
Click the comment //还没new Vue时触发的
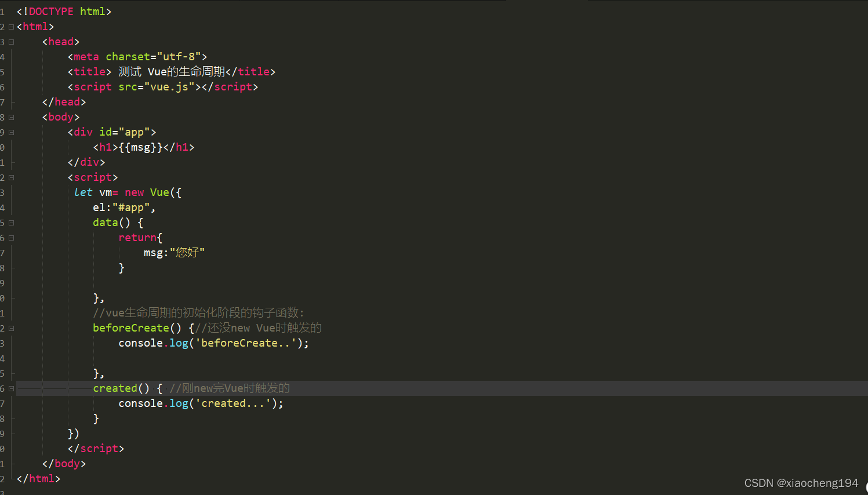tap(259, 328)
